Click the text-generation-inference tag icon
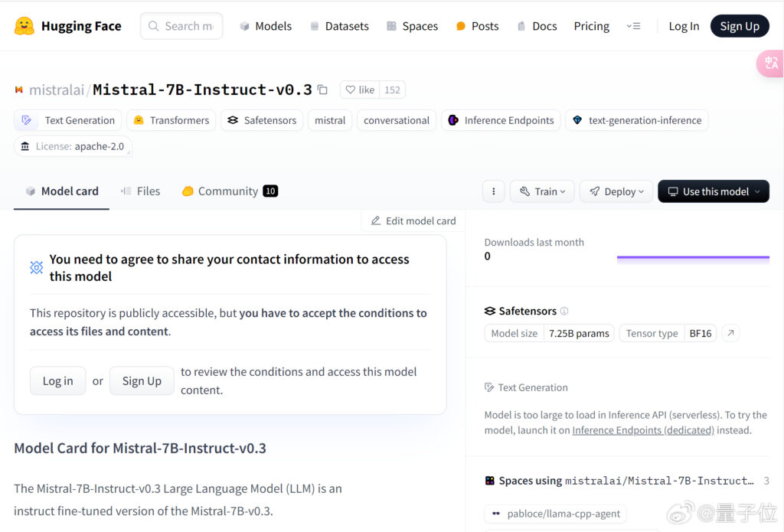This screenshot has height=532, width=784. click(x=577, y=120)
